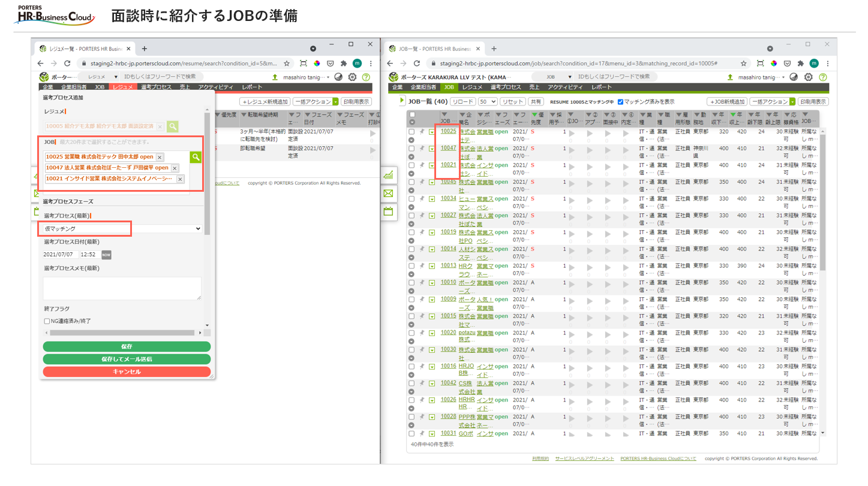Click the globe theme icon in JOB window header
The width and height of the screenshot is (868, 486).
click(794, 77)
